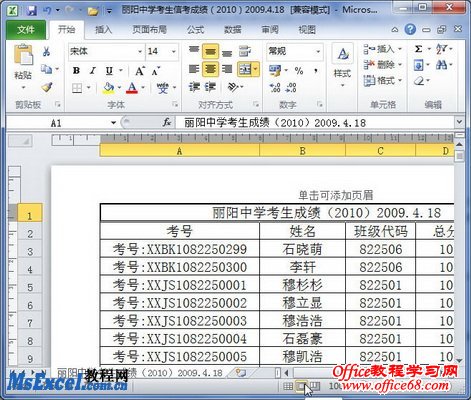
Task: Switch to the 插入 ribbon tab
Action: coord(103,30)
